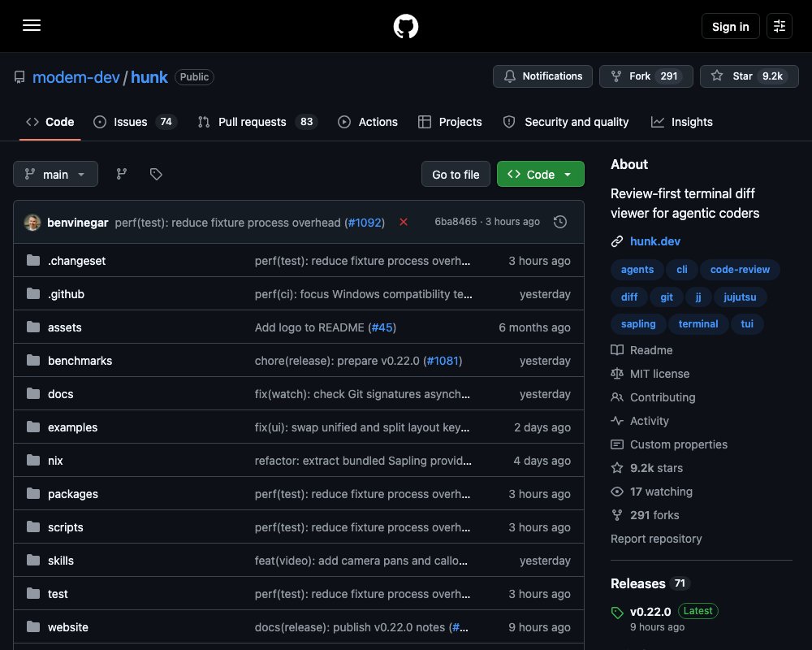Screen dimensions: 812x650
Task: Open the Insights tab
Action: point(681,122)
